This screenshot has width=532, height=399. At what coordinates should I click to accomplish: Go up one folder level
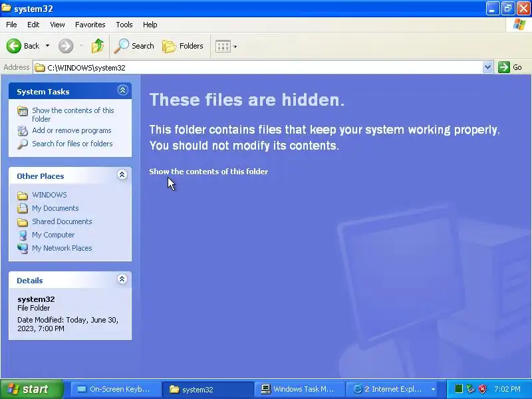click(97, 46)
